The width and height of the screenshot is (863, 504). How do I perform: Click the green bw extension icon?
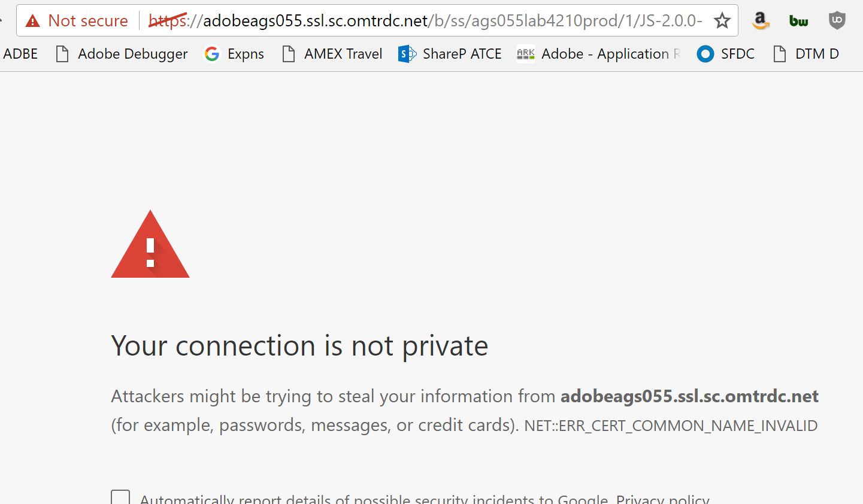click(798, 21)
